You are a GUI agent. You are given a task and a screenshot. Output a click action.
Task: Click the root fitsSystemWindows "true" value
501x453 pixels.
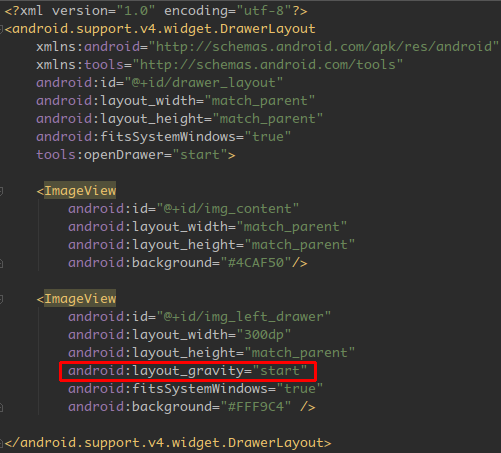[268, 137]
